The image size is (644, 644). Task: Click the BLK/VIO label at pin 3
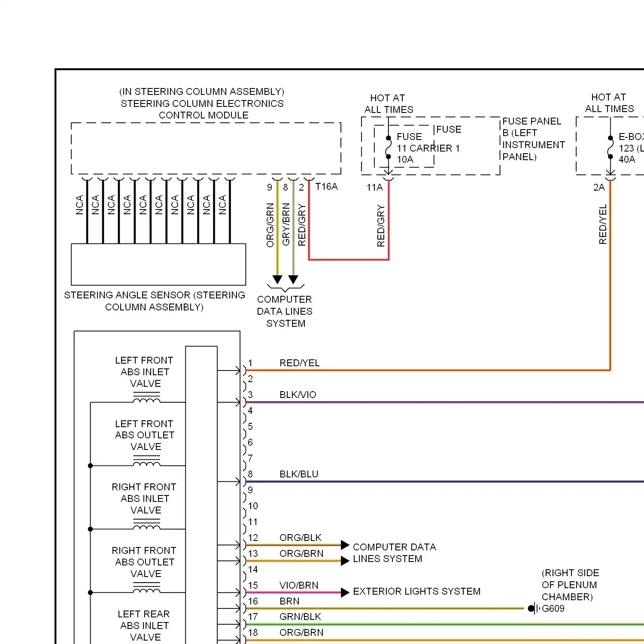coord(298,395)
